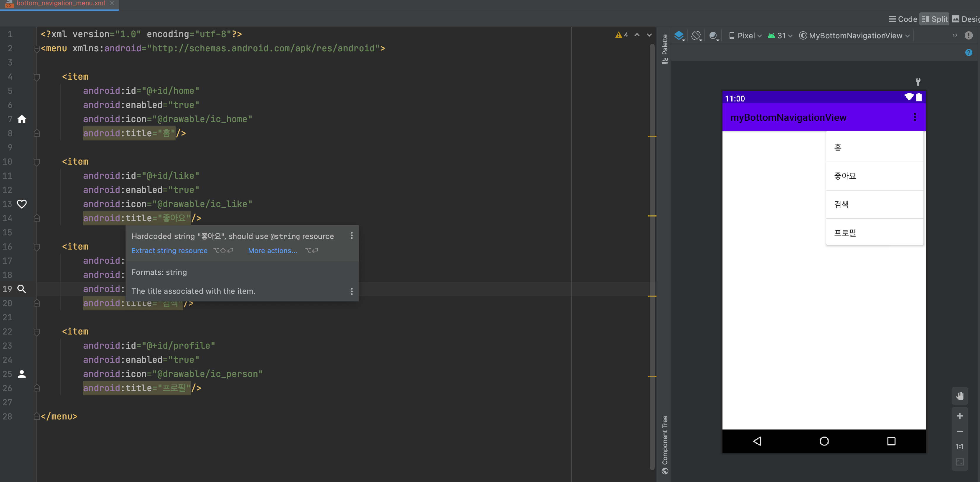Select the pan hand tool in preview
Viewport: 980px width, 482px height.
coord(960,396)
